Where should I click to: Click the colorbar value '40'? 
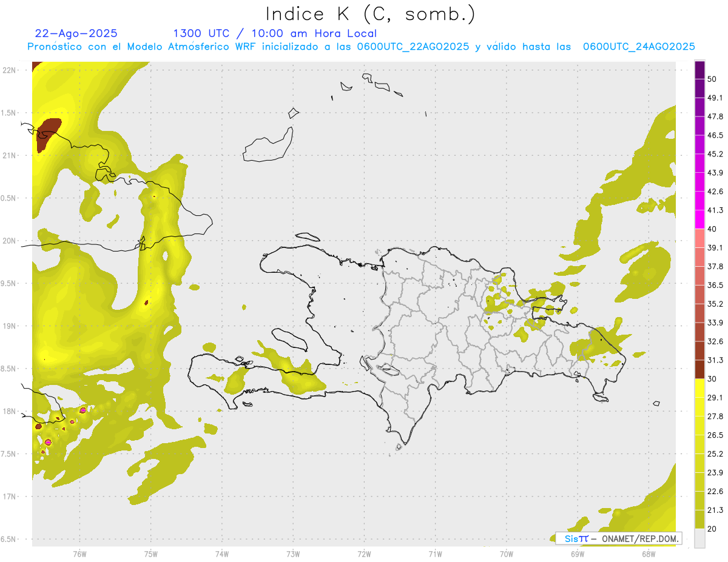pyautogui.click(x=712, y=229)
